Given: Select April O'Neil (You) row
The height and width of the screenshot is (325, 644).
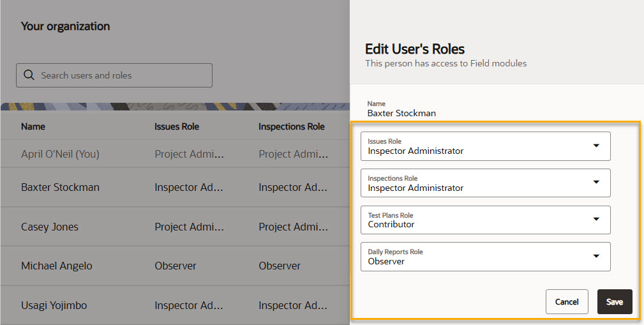Looking at the screenshot, I should [x=60, y=154].
